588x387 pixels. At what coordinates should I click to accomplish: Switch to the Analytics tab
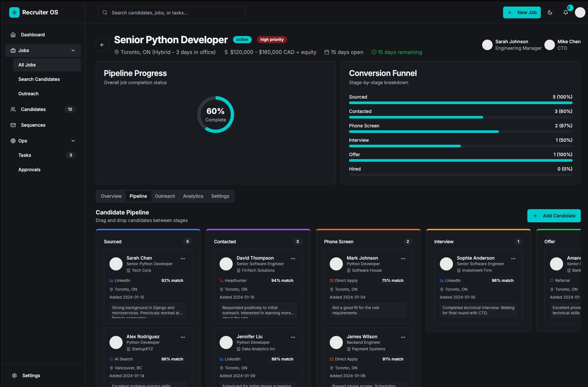193,196
